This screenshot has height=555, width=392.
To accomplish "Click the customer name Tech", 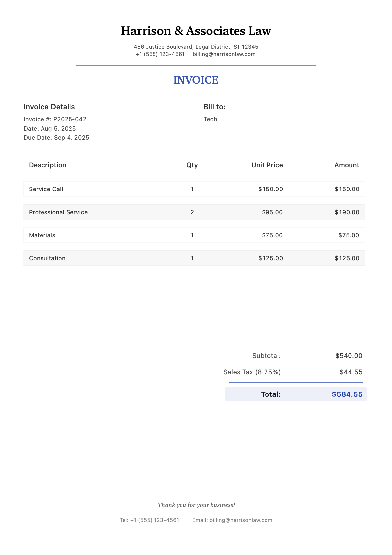I will 210,119.
